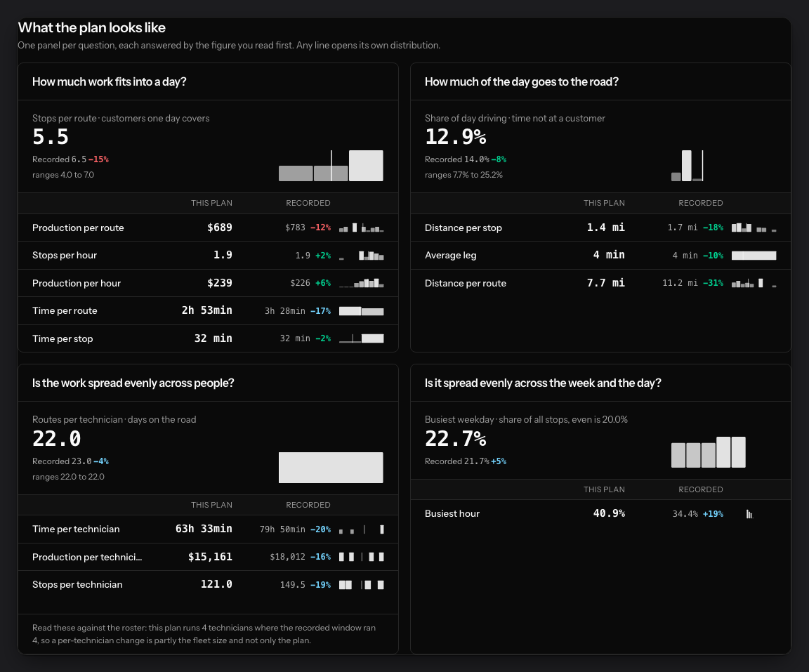Expand the Average leg row

tap(600, 256)
